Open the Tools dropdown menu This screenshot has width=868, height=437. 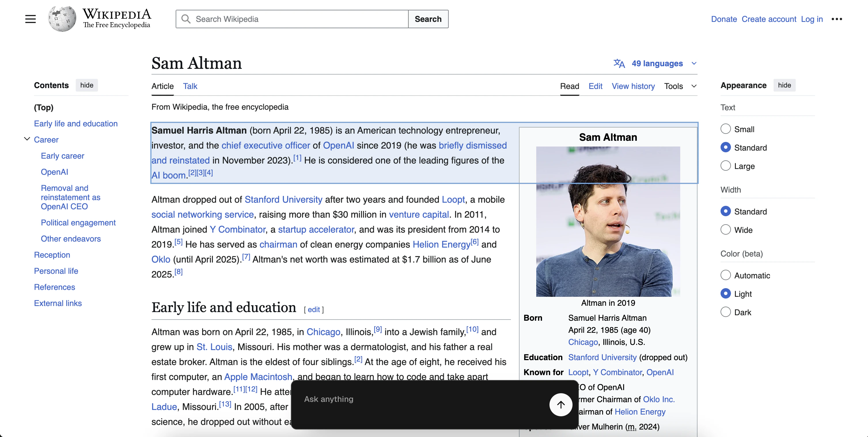(680, 86)
